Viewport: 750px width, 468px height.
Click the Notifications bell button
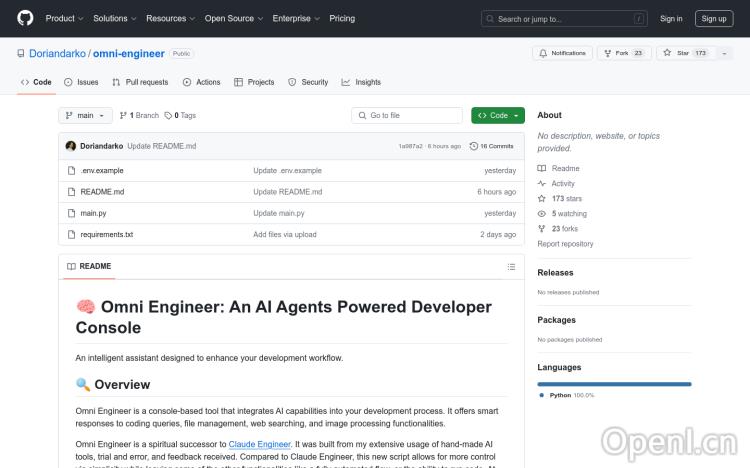(562, 53)
